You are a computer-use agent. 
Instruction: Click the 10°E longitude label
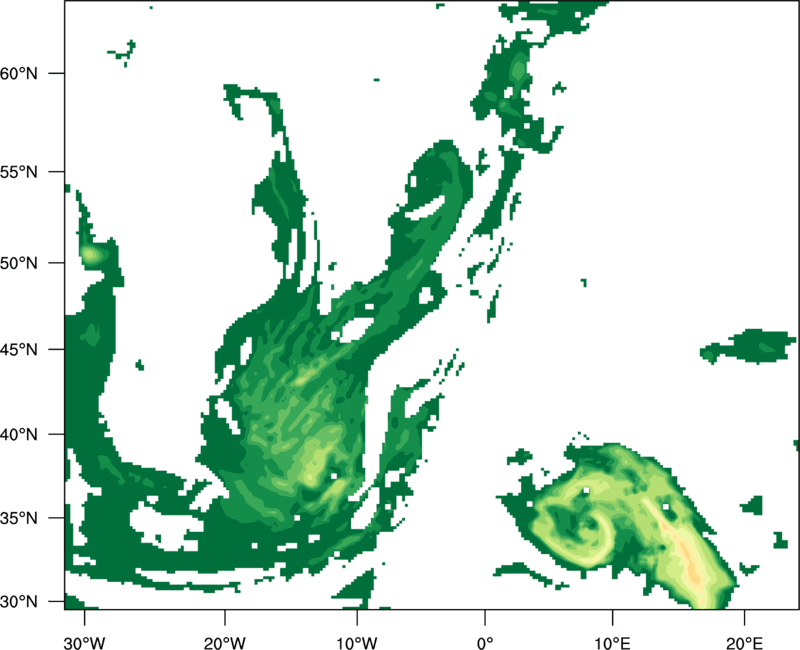click(612, 643)
